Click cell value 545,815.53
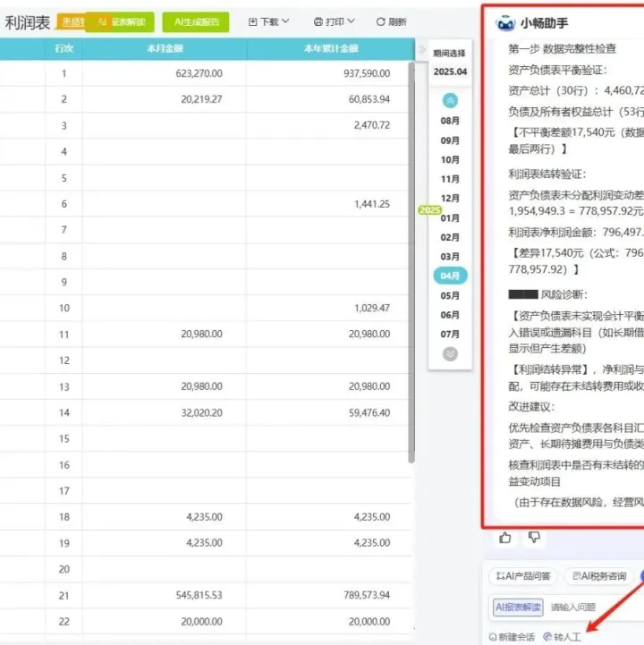This screenshot has width=644, height=645. tap(199, 595)
